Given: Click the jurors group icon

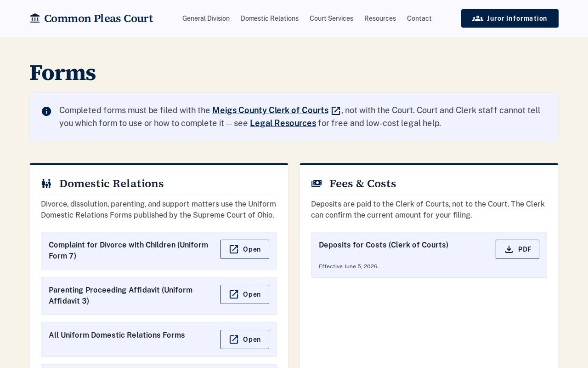Looking at the screenshot, I should click(478, 18).
